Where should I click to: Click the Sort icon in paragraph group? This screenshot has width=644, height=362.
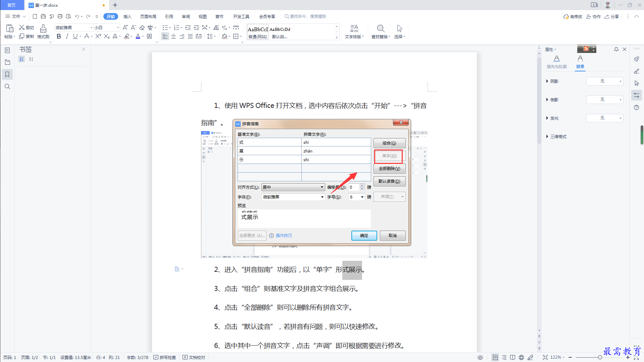click(216, 27)
